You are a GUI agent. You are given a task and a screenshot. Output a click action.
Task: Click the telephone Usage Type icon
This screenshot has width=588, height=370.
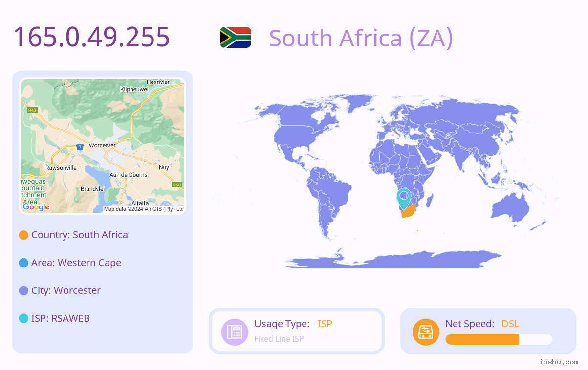click(x=235, y=332)
